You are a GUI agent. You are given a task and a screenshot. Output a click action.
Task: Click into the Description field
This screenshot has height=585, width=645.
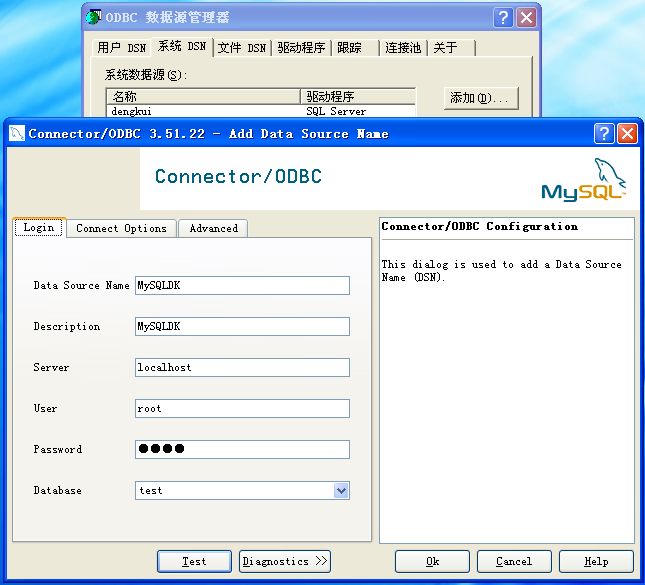242,326
